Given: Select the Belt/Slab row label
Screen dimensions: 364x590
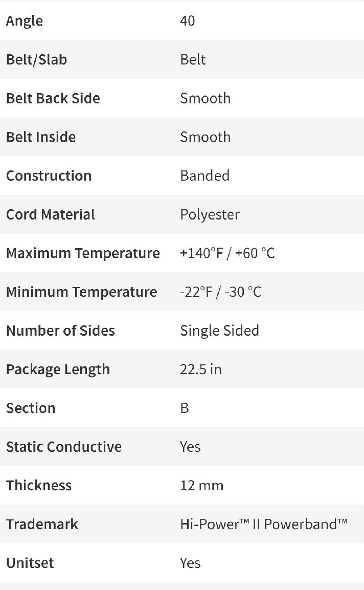Looking at the screenshot, I should click(36, 60).
